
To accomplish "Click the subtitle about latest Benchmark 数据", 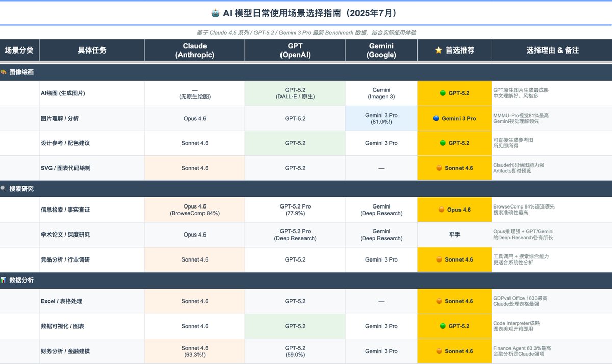I will pyautogui.click(x=306, y=32).
